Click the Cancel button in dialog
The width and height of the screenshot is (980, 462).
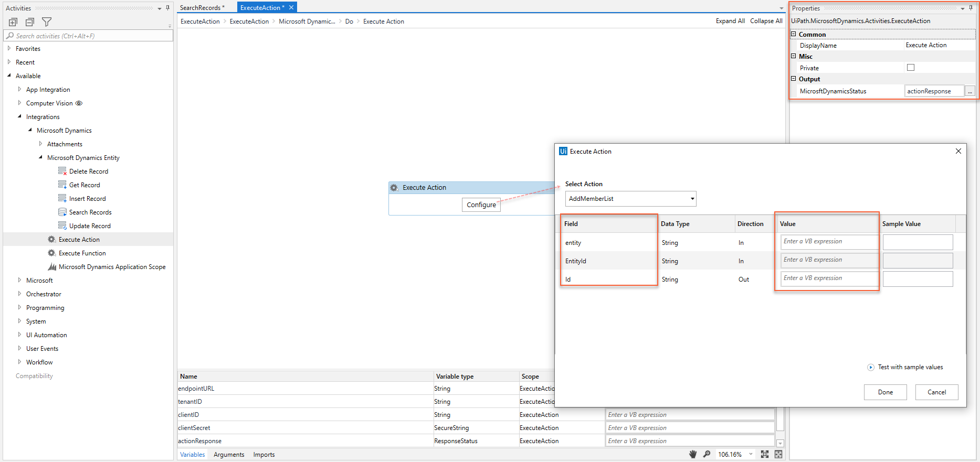937,392
